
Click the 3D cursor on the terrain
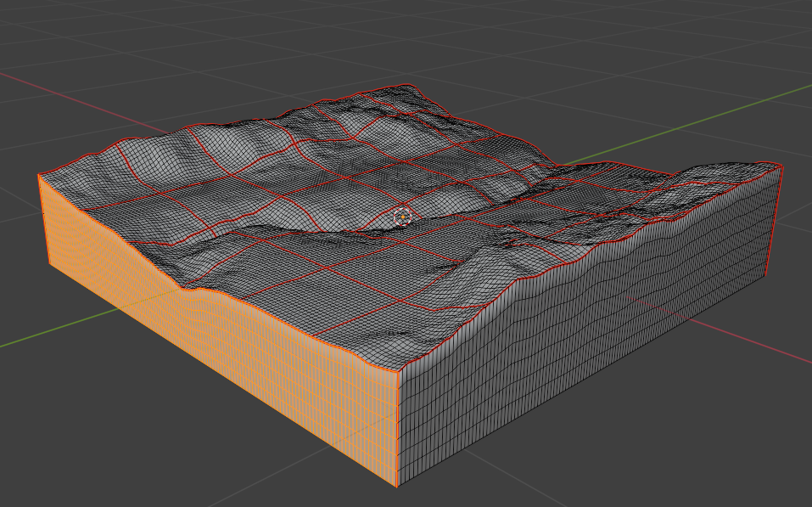[403, 217]
